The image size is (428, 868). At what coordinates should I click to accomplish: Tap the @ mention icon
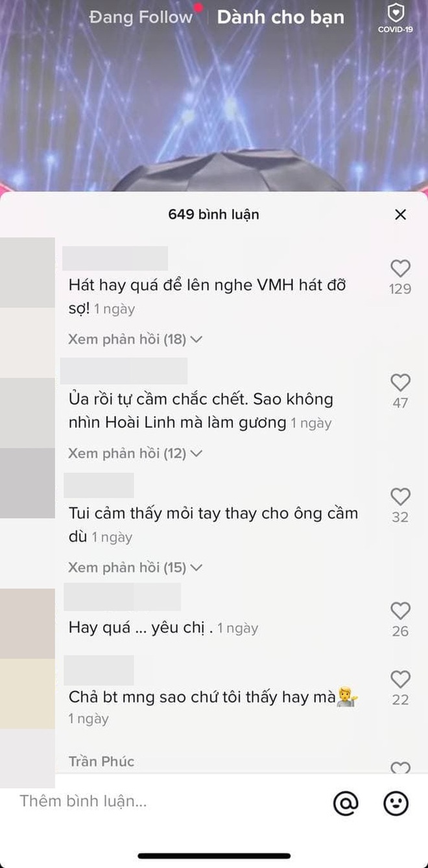click(x=346, y=804)
